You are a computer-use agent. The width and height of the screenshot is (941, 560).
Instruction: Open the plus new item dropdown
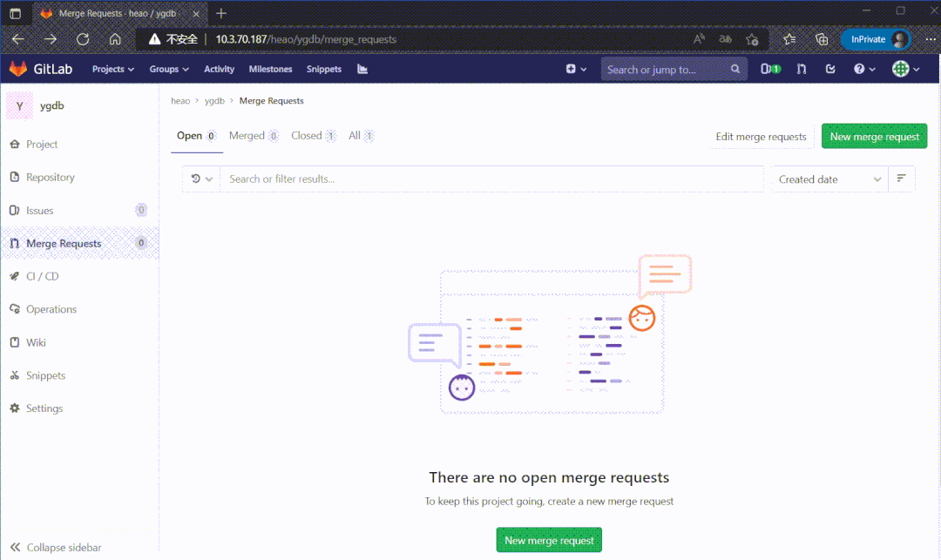pyautogui.click(x=576, y=69)
